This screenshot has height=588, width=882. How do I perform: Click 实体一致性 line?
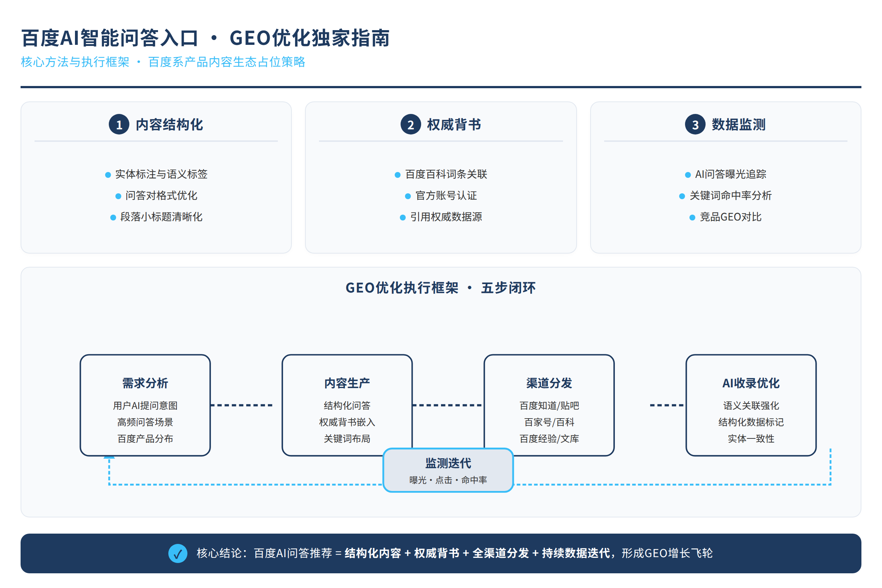pyautogui.click(x=751, y=438)
